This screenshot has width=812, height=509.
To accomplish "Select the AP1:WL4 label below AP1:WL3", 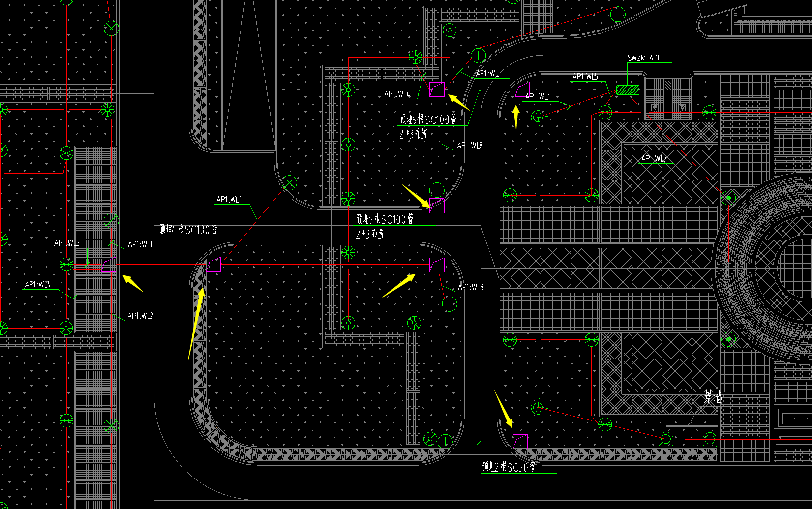I will (37, 284).
